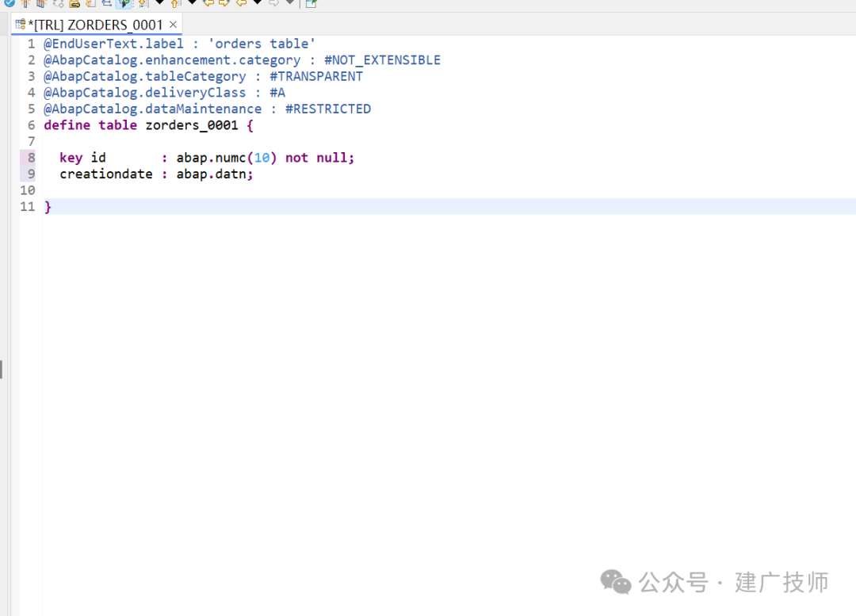This screenshot has width=856, height=616.
Task: Click the @EndUserText.label annotation text
Action: point(113,44)
